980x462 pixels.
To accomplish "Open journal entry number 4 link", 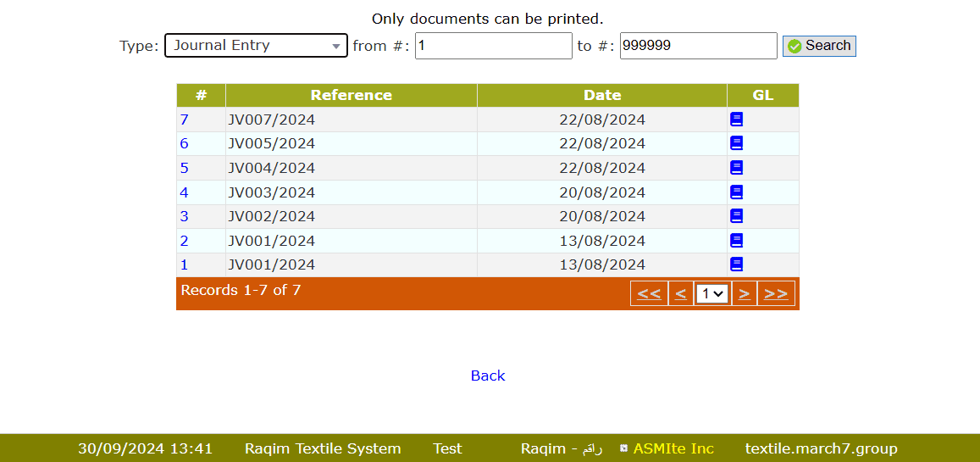I will coord(184,192).
